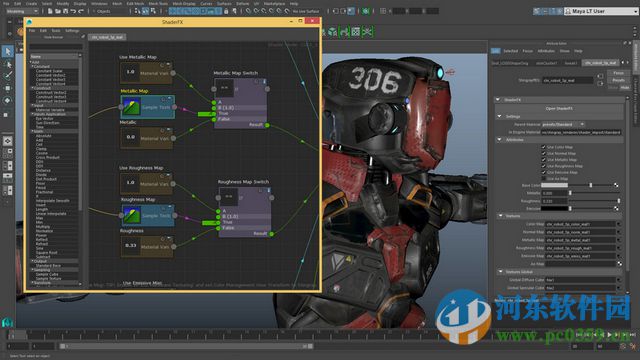The image size is (640, 360).
Task: Click the Color Map texture name field
Action: pyautogui.click(x=580, y=224)
